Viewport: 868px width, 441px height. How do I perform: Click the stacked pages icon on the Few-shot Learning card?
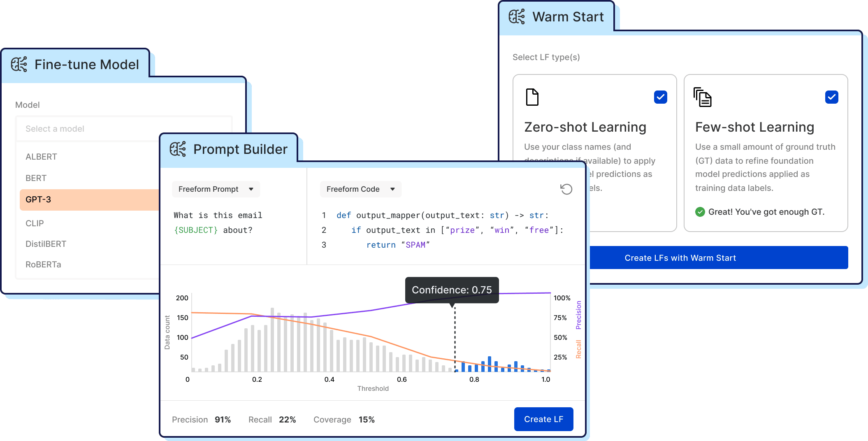click(703, 97)
